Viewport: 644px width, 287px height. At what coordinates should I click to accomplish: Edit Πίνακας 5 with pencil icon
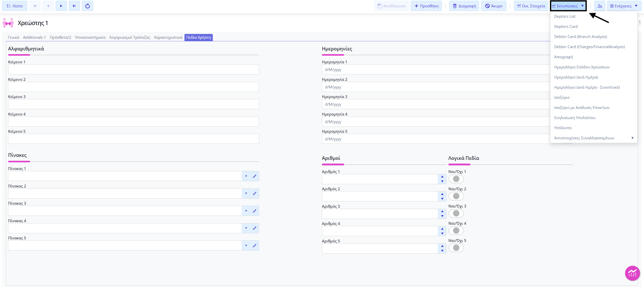[x=255, y=245]
